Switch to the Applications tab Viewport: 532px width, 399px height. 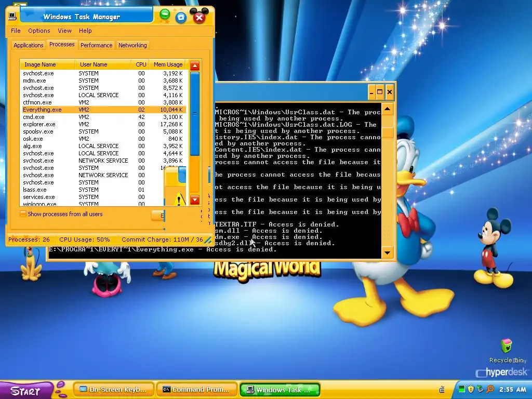(x=28, y=45)
